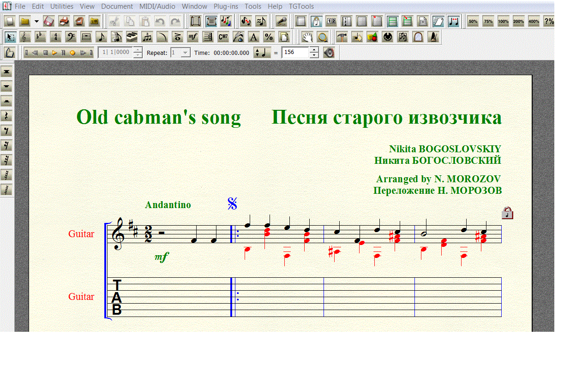Select the Smart Shape slur tool
Viewport: 588px width, 377px height.
pos(162,37)
